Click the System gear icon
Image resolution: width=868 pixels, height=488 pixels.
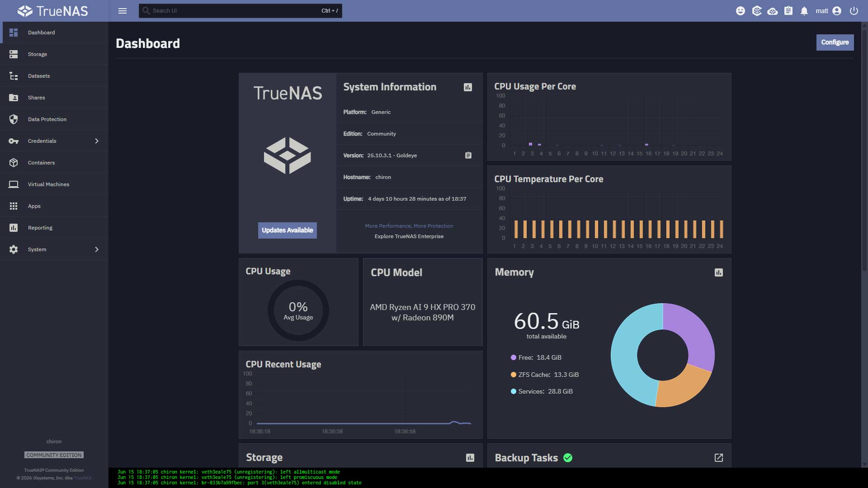(14, 249)
